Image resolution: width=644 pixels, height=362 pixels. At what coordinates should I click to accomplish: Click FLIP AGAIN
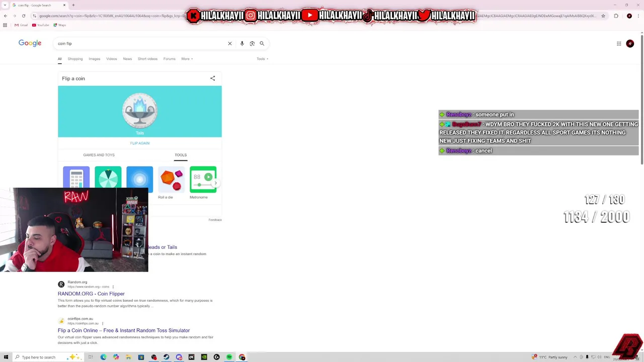(140, 143)
